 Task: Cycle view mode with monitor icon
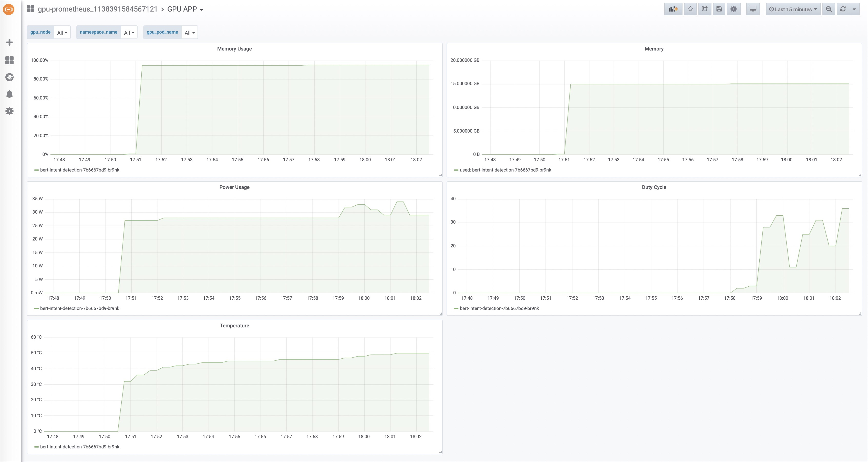tap(753, 9)
